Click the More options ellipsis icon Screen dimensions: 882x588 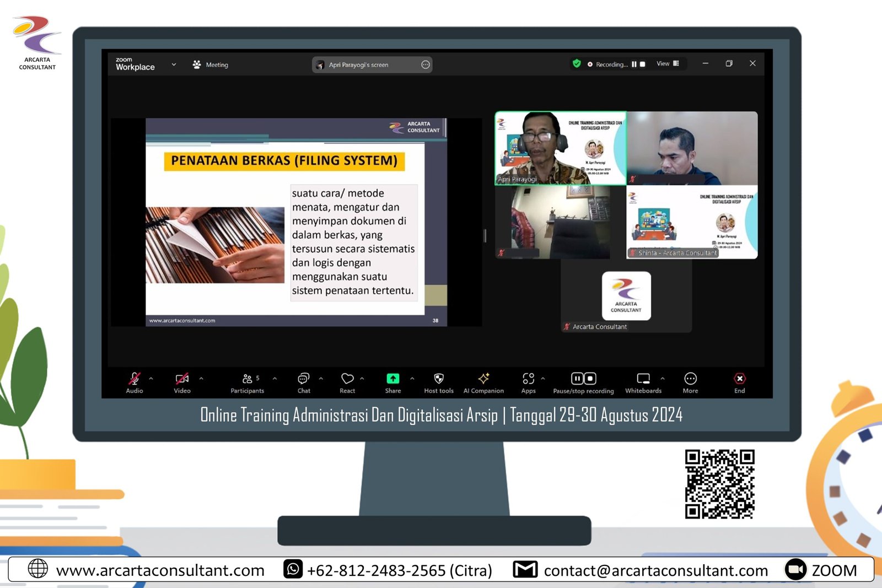coord(690,379)
